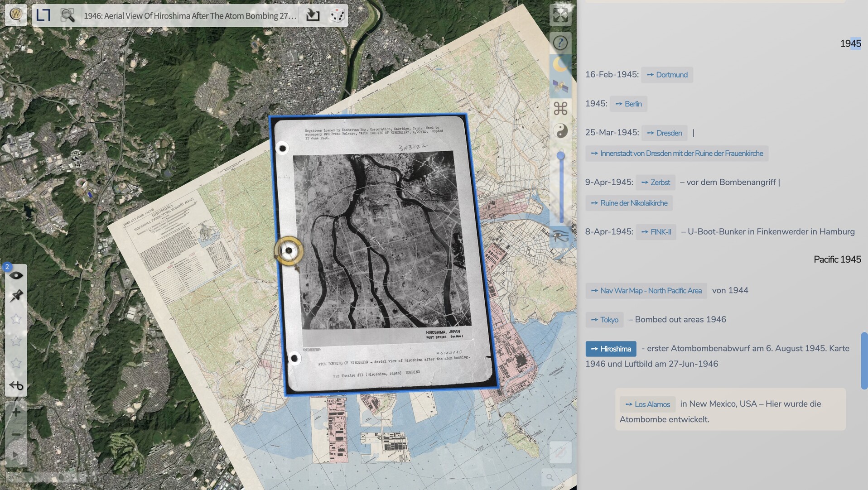Viewport: 868px width, 490px height.
Task: Click the frame corners icon in title bar
Action: (x=43, y=15)
